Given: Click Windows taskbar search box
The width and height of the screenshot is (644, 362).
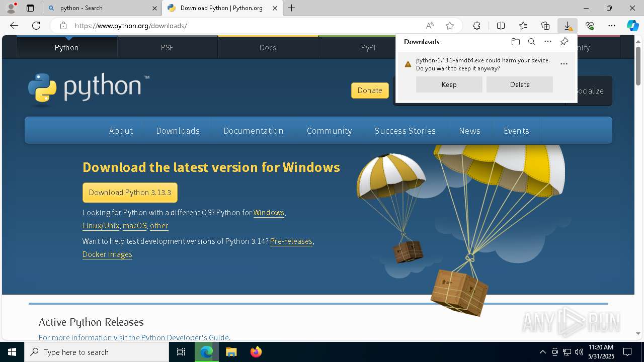Looking at the screenshot, I should (x=97, y=352).
